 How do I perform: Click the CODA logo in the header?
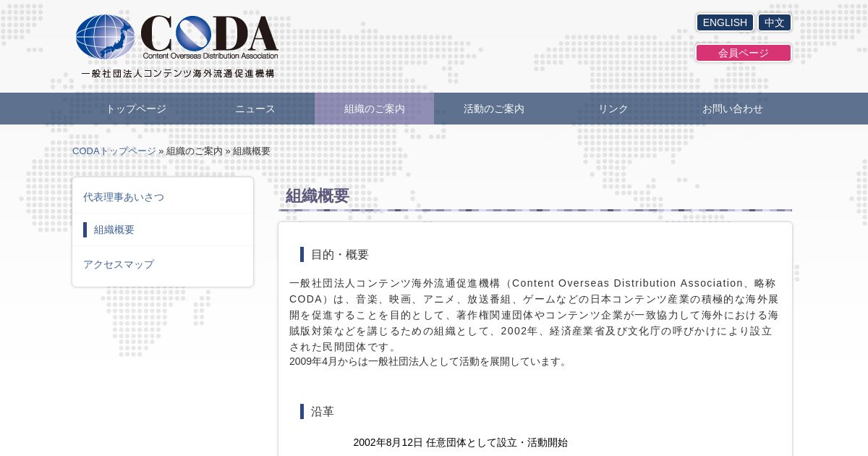pyautogui.click(x=177, y=38)
